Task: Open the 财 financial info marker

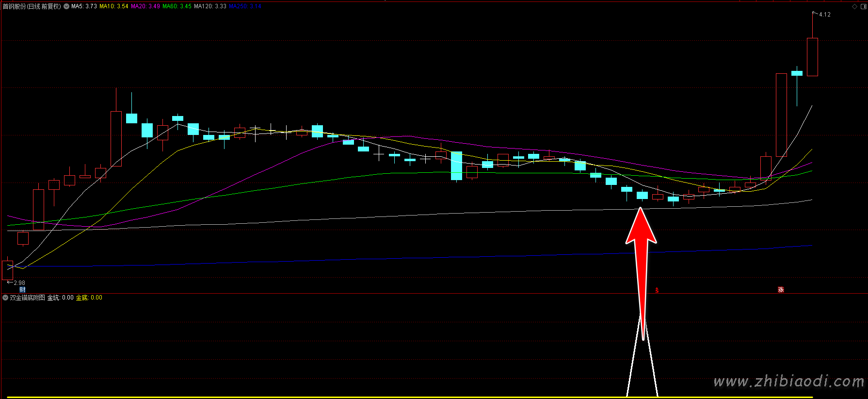Action: tap(22, 290)
